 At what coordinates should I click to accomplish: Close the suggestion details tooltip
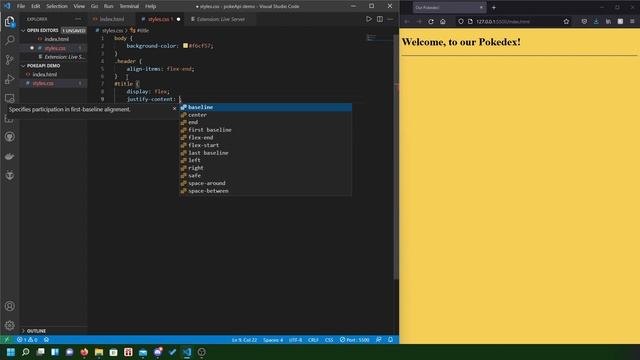click(174, 109)
